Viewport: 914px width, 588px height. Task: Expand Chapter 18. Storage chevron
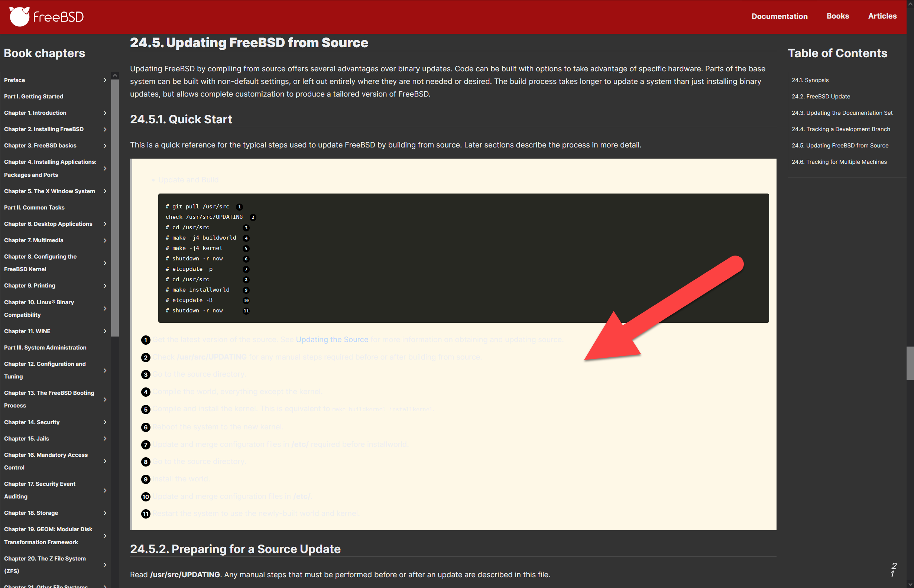pyautogui.click(x=105, y=513)
